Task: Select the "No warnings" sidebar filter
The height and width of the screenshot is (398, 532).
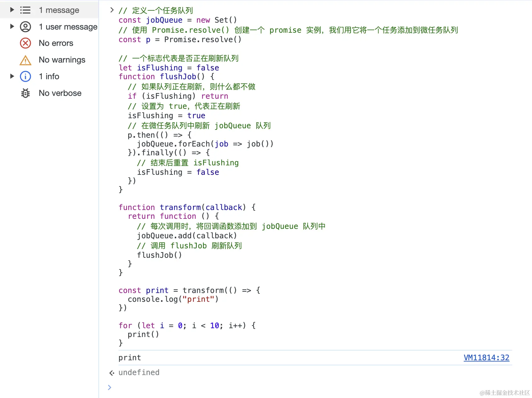Action: point(49,60)
